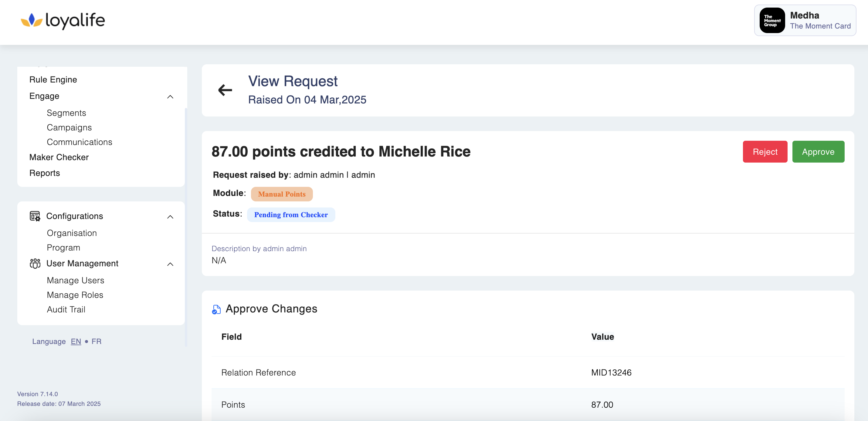Viewport: 868px width, 421px height.
Task: Click the User Management people icon
Action: [x=35, y=263]
